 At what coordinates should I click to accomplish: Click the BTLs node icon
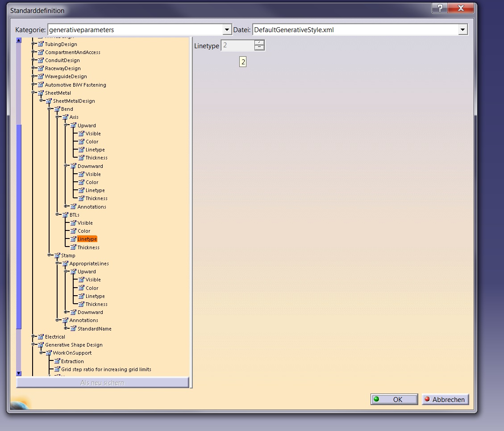65,215
